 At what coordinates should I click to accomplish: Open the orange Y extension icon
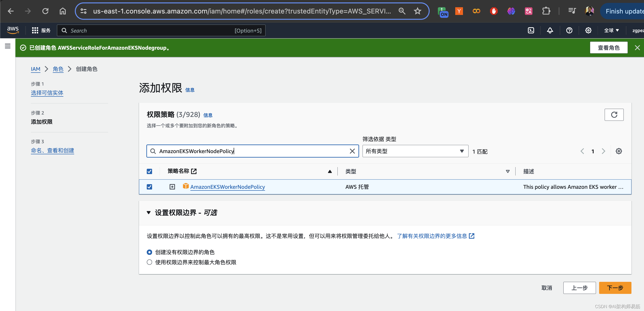click(x=459, y=11)
